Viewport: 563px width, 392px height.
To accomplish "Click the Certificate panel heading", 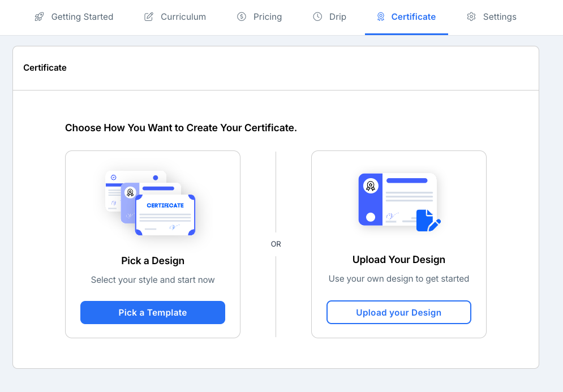I will coord(45,67).
